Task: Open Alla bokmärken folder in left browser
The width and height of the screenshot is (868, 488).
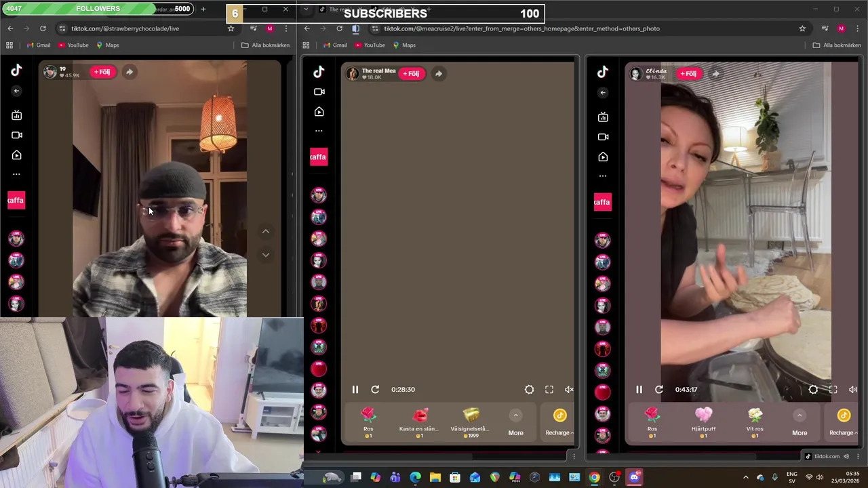Action: [x=265, y=45]
